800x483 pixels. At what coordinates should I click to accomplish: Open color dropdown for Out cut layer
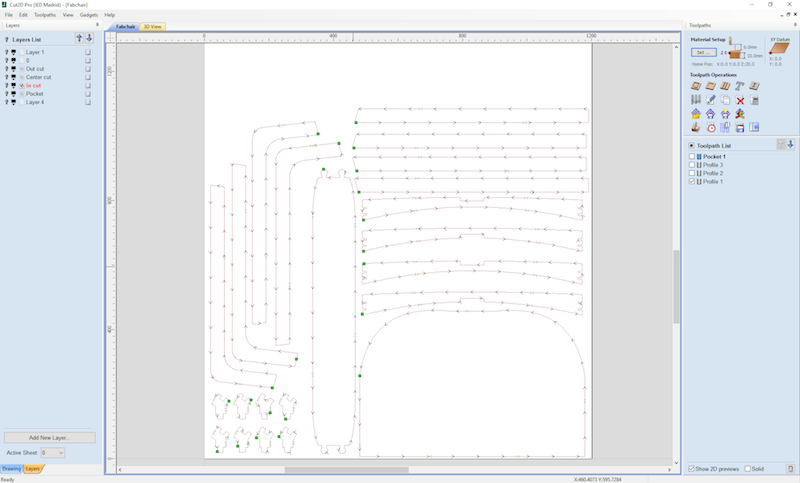(x=14, y=69)
